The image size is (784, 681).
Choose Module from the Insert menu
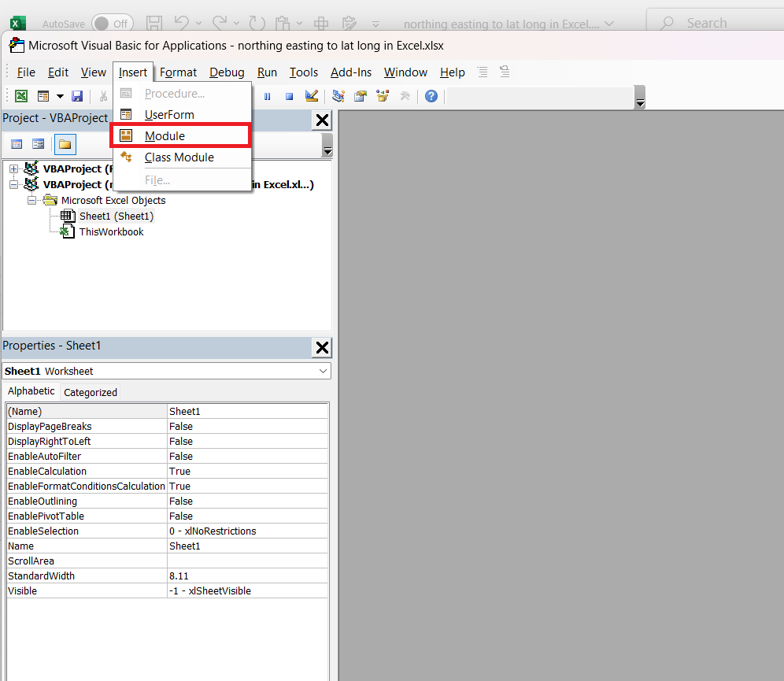[180, 135]
